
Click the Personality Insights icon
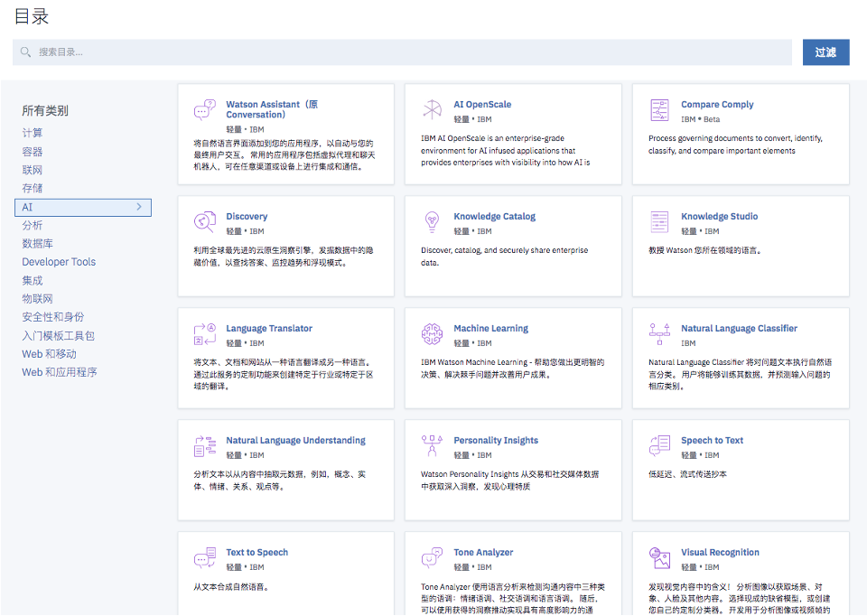pyautogui.click(x=432, y=445)
